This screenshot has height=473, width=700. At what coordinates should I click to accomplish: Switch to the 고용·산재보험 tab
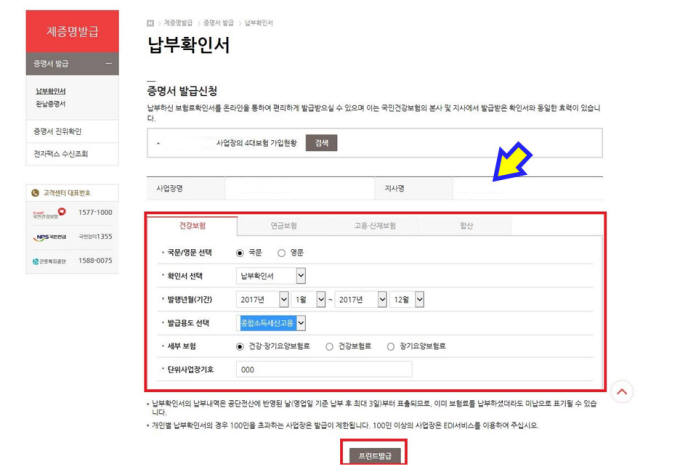375,226
